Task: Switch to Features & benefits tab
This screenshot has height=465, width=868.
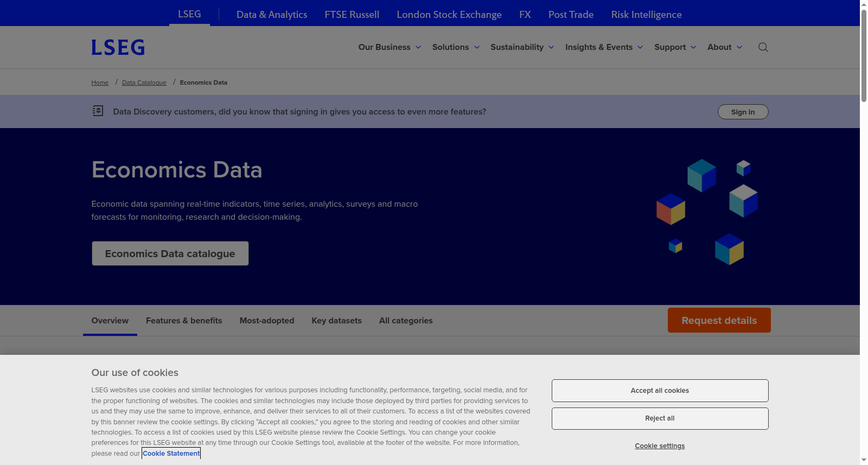Action: pyautogui.click(x=184, y=321)
